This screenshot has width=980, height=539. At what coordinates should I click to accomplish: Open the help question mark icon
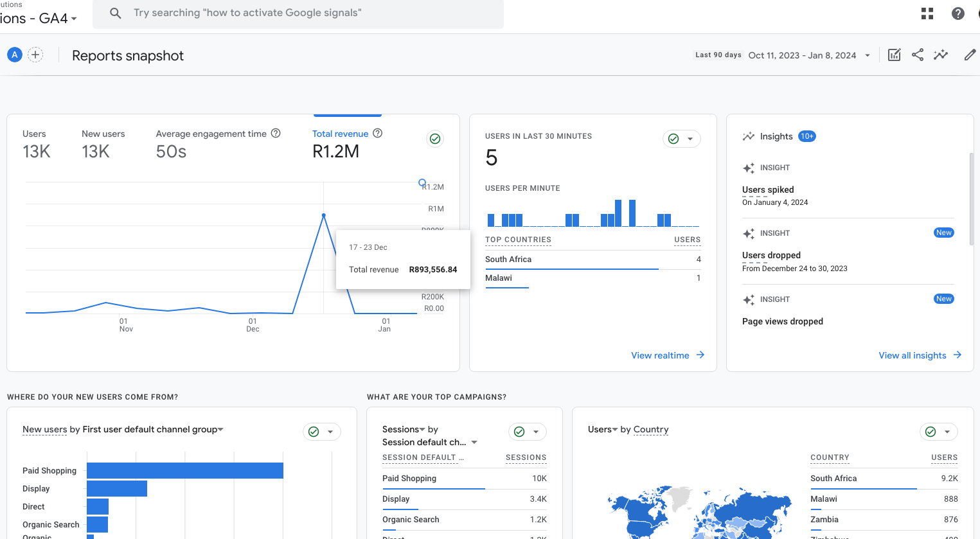[x=958, y=13]
